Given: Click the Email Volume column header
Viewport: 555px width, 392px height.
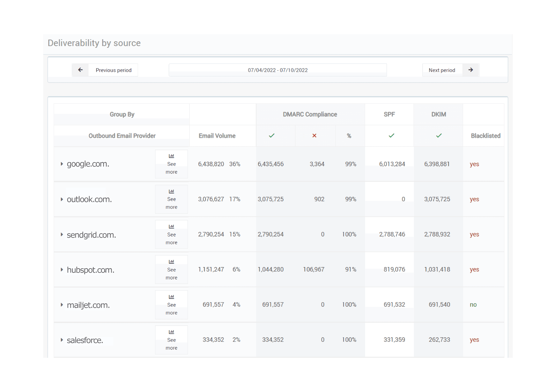Looking at the screenshot, I should click(217, 136).
